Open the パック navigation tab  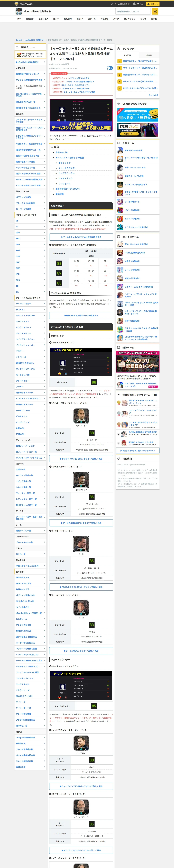(x=116, y=19)
